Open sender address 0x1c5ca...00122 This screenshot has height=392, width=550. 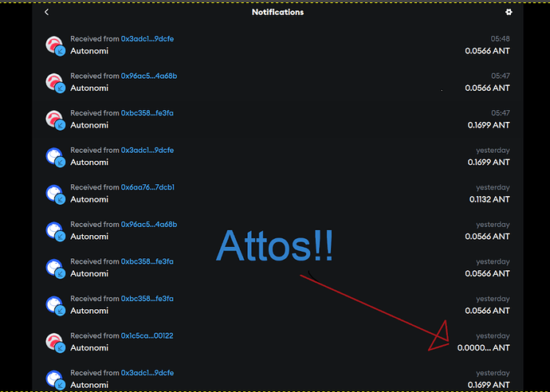pyautogui.click(x=147, y=336)
